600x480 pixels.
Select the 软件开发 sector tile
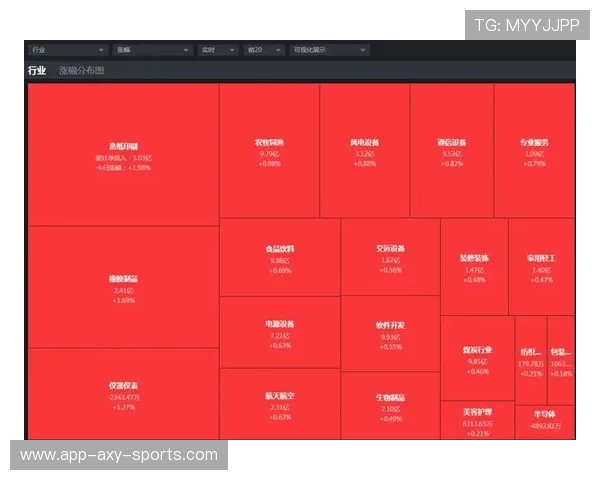point(390,333)
